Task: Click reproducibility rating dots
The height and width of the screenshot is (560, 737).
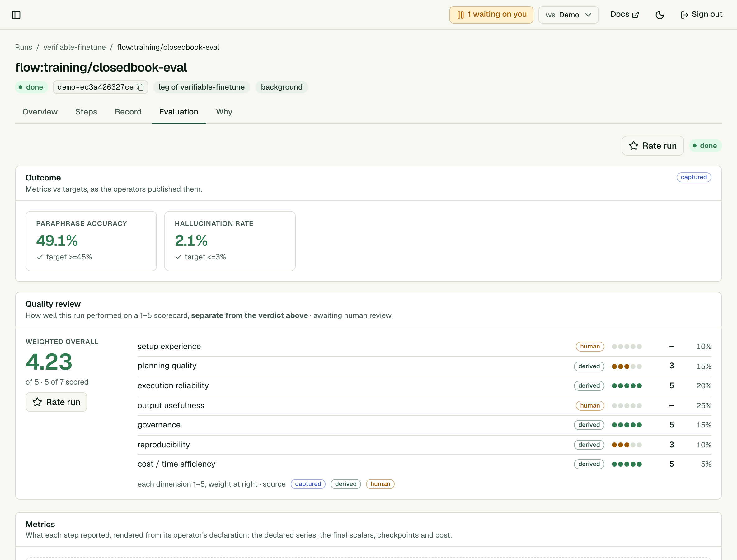Action: click(x=627, y=445)
